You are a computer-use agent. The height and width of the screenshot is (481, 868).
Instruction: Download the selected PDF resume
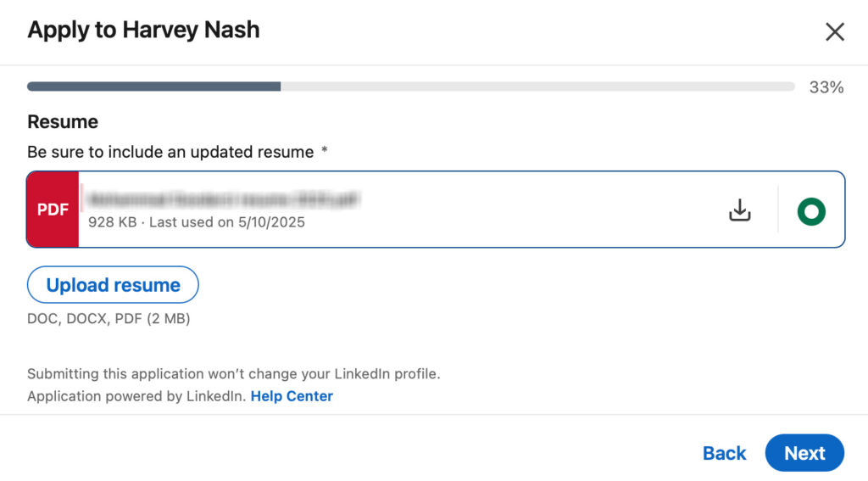[739, 210]
